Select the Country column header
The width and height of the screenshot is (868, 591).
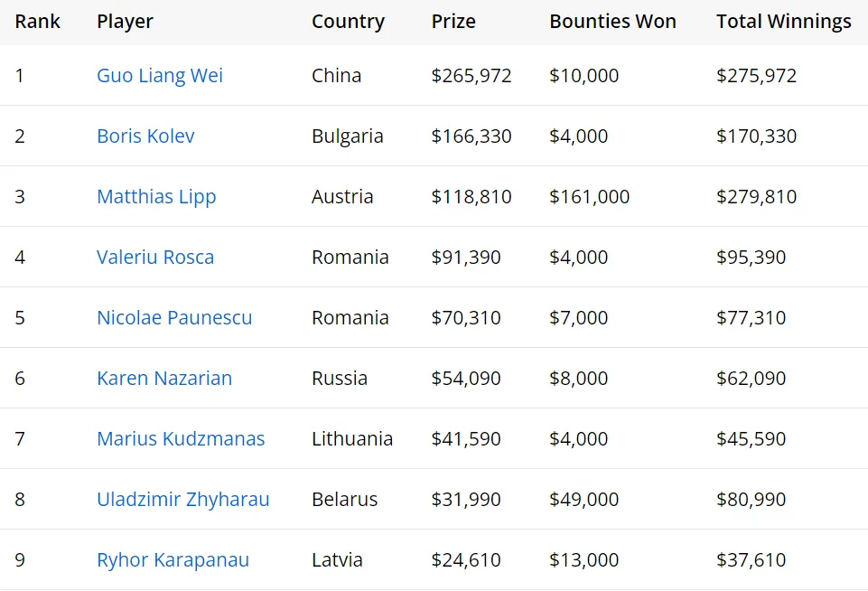(x=348, y=22)
